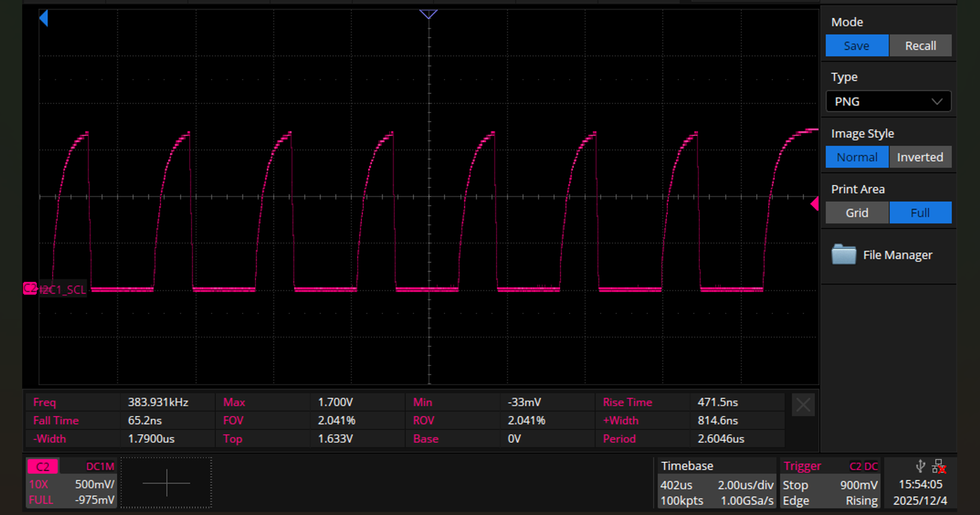Screen dimensions: 980x515
Task: Set print area to Full
Action: coord(920,213)
